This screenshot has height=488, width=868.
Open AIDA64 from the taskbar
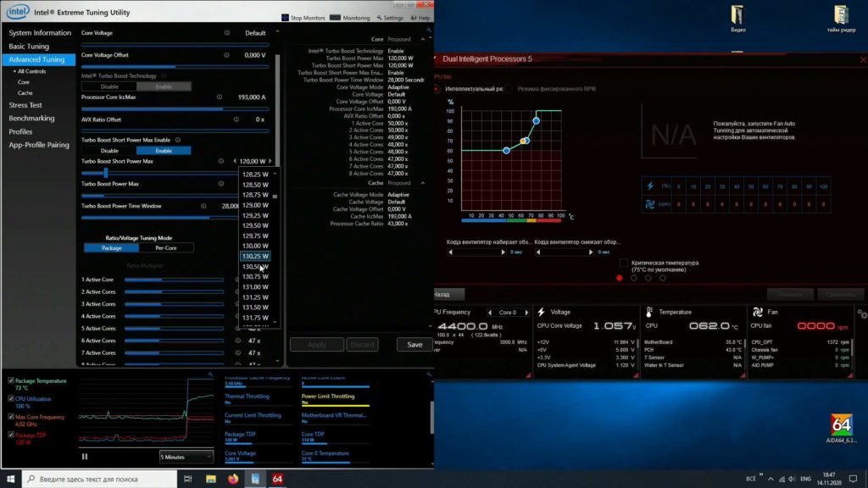pyautogui.click(x=277, y=479)
